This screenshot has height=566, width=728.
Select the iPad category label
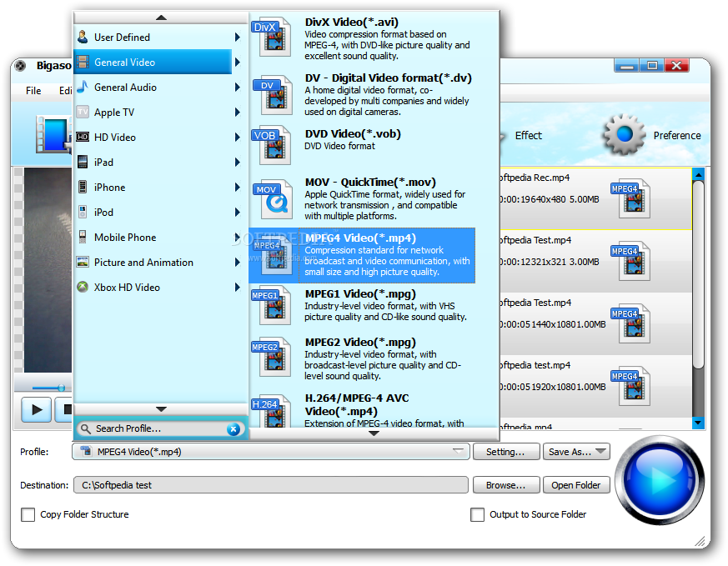103,163
